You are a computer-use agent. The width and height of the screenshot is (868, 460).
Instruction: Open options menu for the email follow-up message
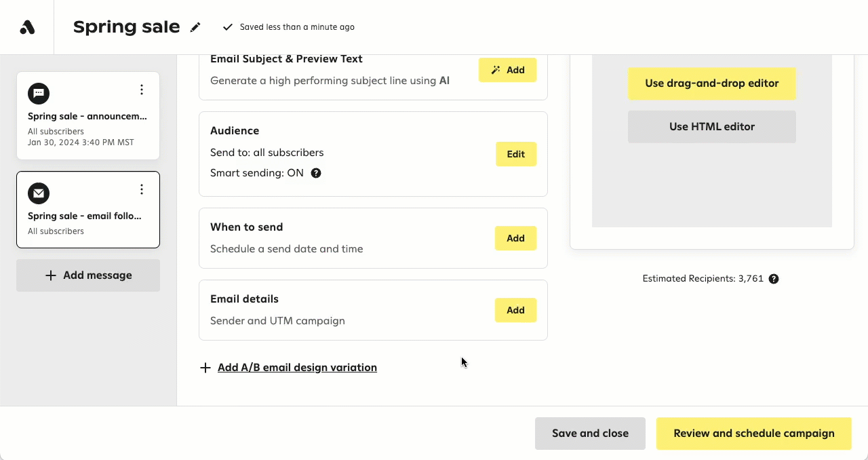tap(142, 189)
